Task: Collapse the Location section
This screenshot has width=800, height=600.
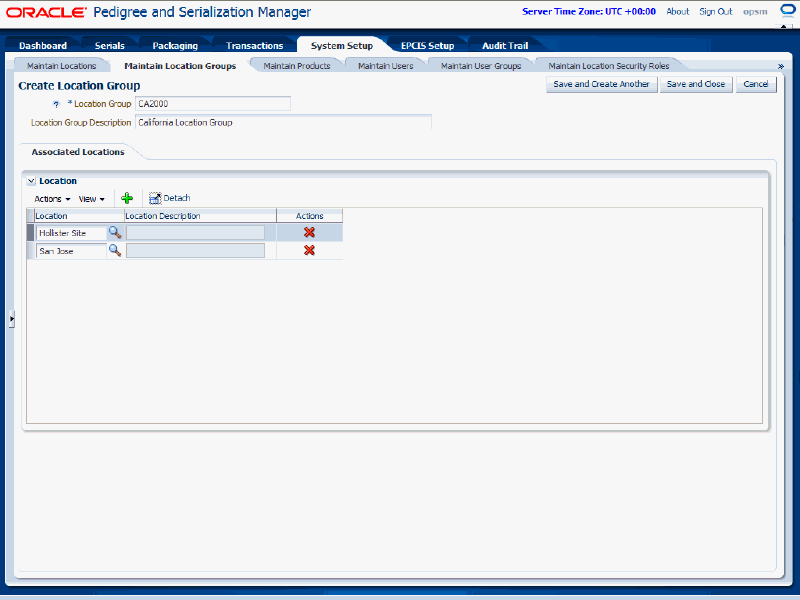Action: click(x=32, y=181)
